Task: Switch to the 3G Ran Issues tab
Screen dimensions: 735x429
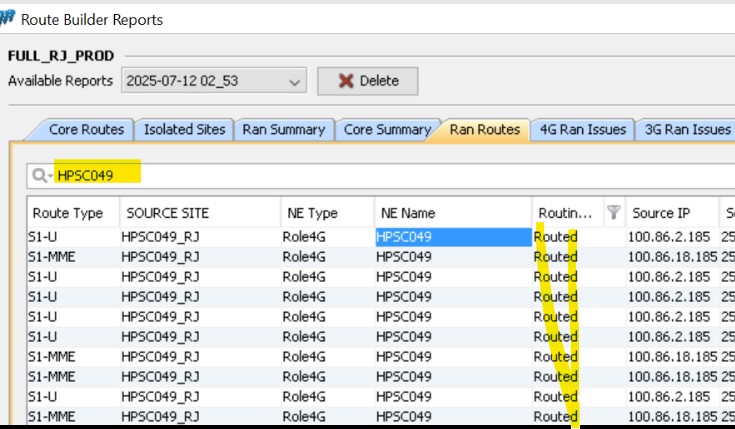Action: 686,129
